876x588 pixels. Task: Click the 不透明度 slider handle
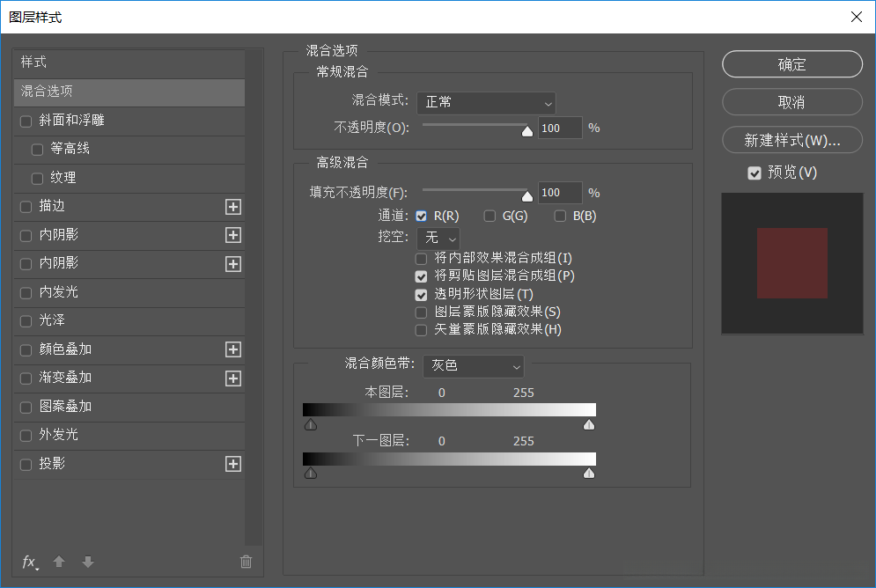[x=529, y=131]
